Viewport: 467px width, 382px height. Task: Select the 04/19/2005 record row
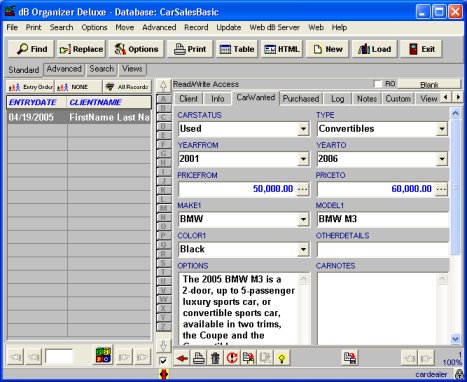79,117
